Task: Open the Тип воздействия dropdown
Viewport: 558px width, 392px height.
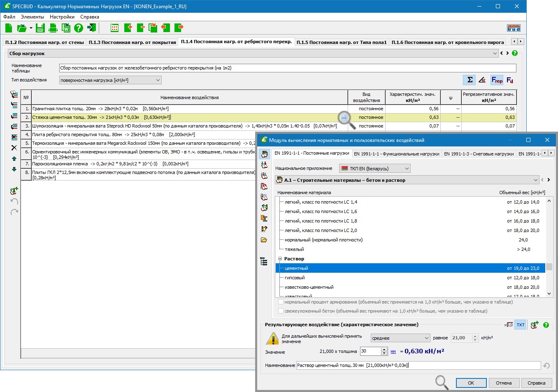Action: click(158, 80)
